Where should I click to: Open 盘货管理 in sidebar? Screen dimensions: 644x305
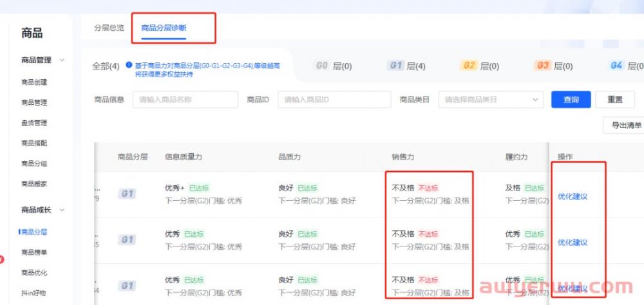[34, 123]
